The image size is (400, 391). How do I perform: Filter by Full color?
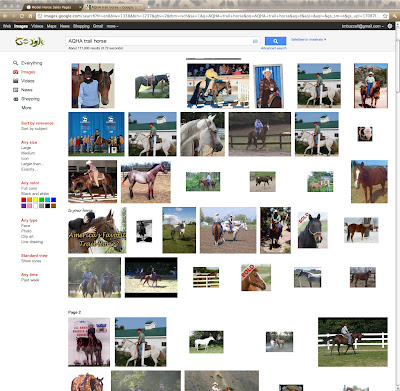[x=29, y=188]
